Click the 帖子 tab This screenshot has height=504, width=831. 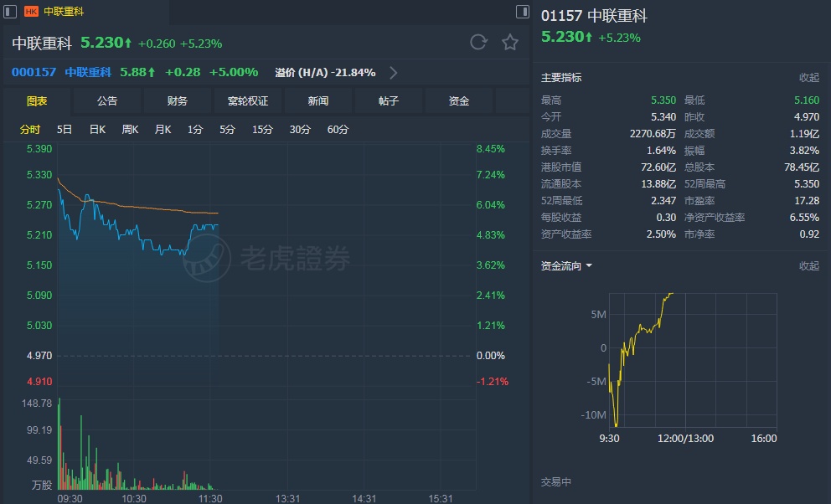pyautogui.click(x=389, y=101)
